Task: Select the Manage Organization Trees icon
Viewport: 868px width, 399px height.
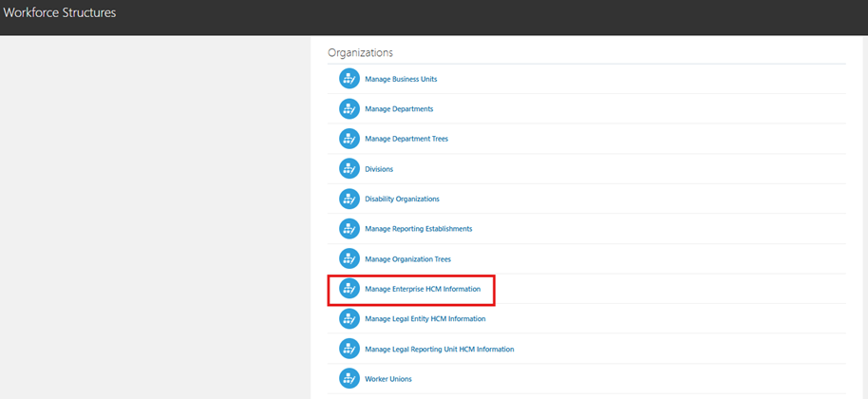Action: point(349,258)
